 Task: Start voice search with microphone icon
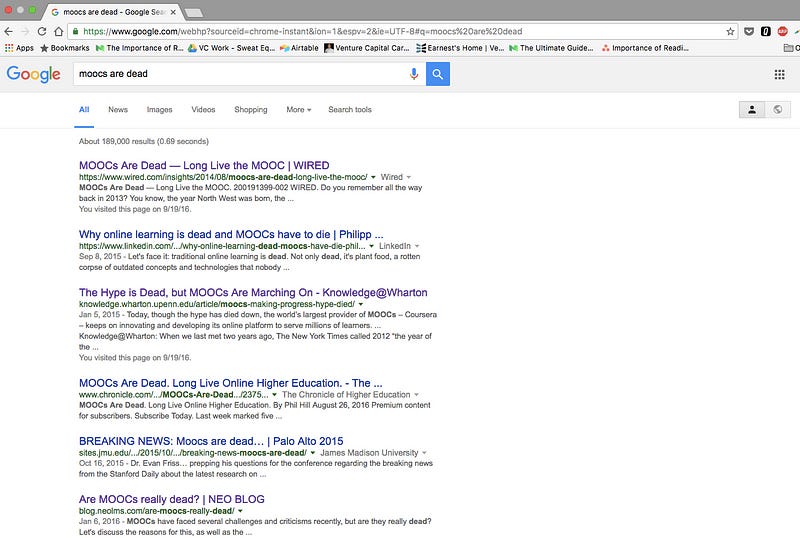click(414, 74)
